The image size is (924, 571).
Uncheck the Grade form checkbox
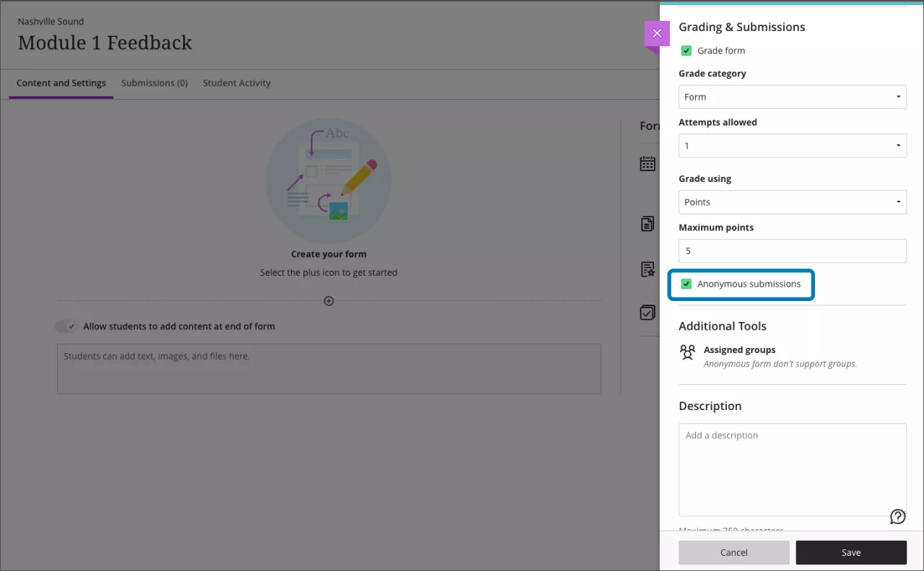(x=686, y=51)
